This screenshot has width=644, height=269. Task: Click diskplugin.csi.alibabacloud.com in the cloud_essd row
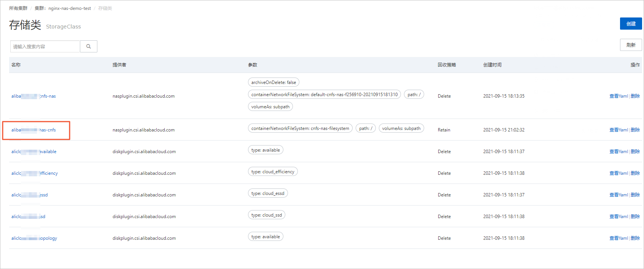tap(144, 195)
